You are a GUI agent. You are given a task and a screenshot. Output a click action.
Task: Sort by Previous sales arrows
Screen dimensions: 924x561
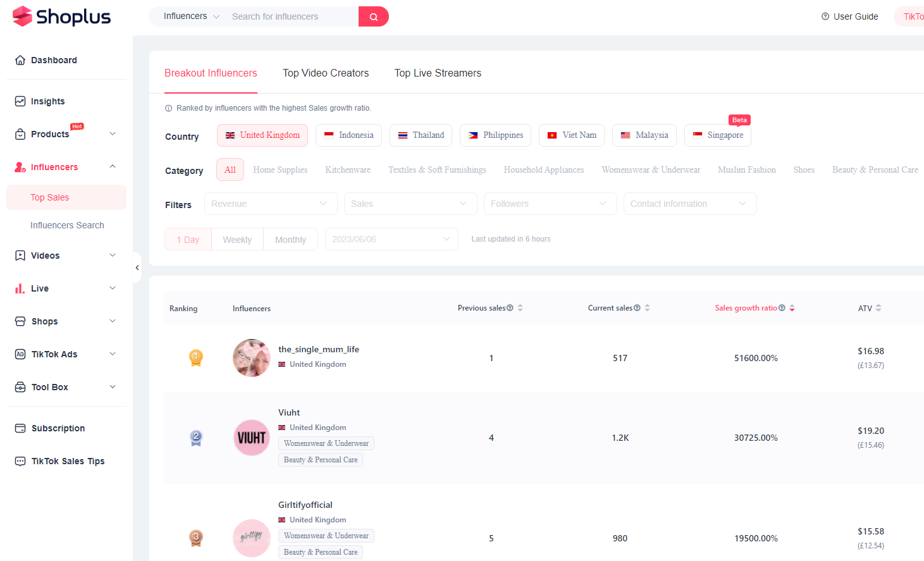(x=521, y=308)
